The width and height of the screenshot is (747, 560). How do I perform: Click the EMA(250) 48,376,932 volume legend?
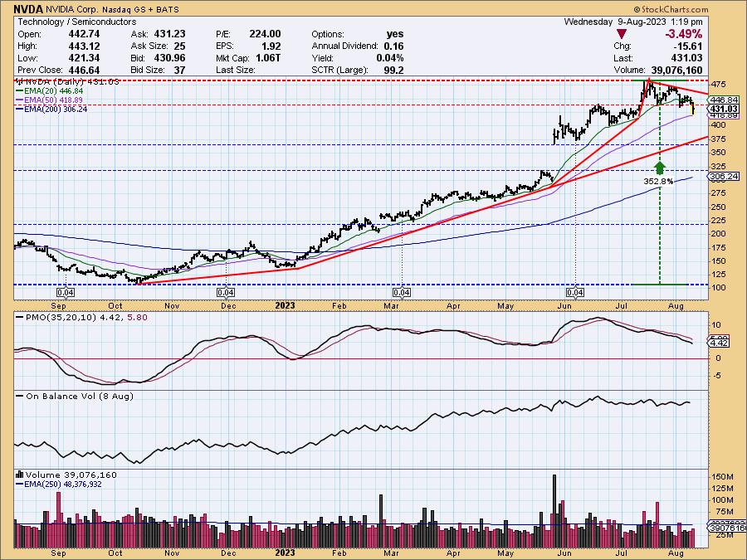[59, 485]
